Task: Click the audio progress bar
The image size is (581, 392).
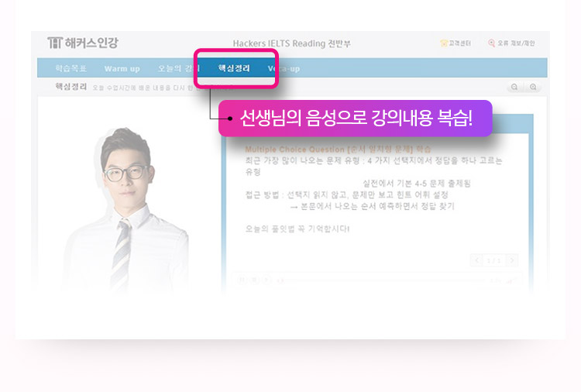Action: (x=382, y=280)
